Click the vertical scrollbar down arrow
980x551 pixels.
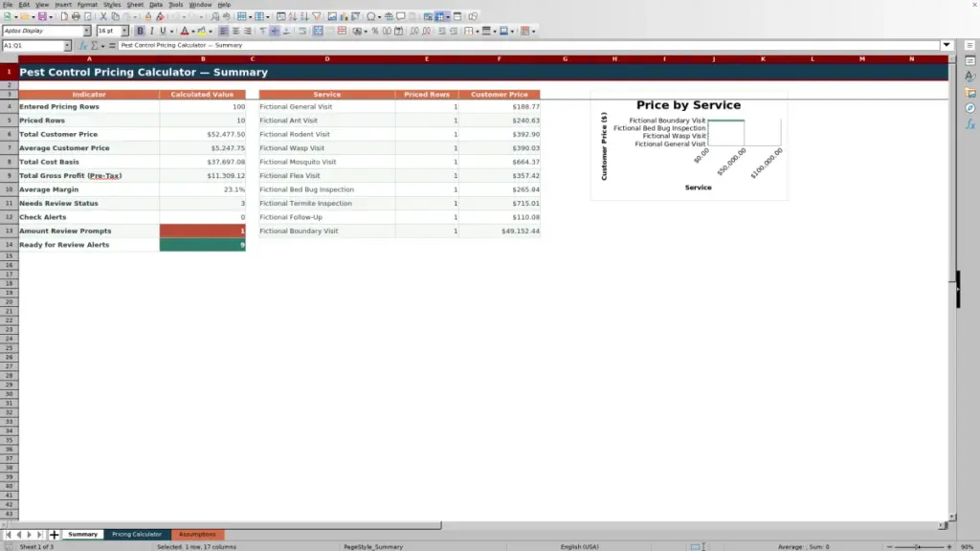tap(952, 517)
